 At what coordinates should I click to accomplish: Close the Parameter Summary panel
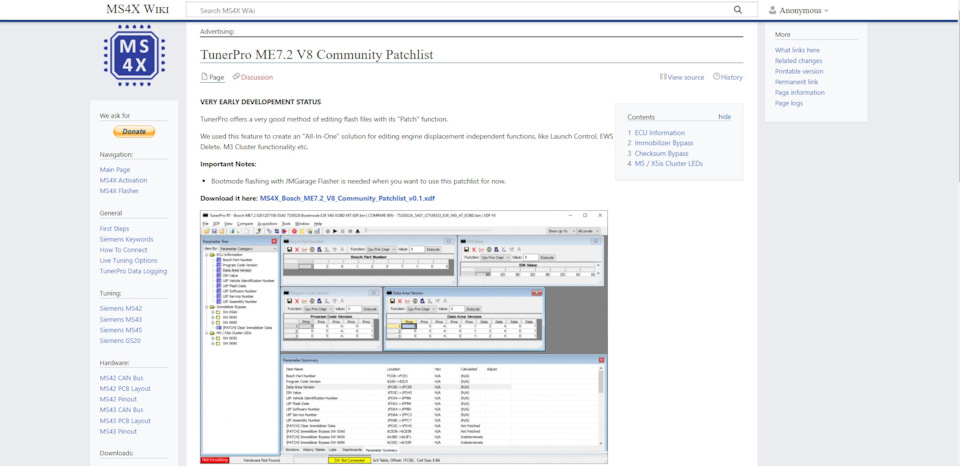click(x=601, y=359)
